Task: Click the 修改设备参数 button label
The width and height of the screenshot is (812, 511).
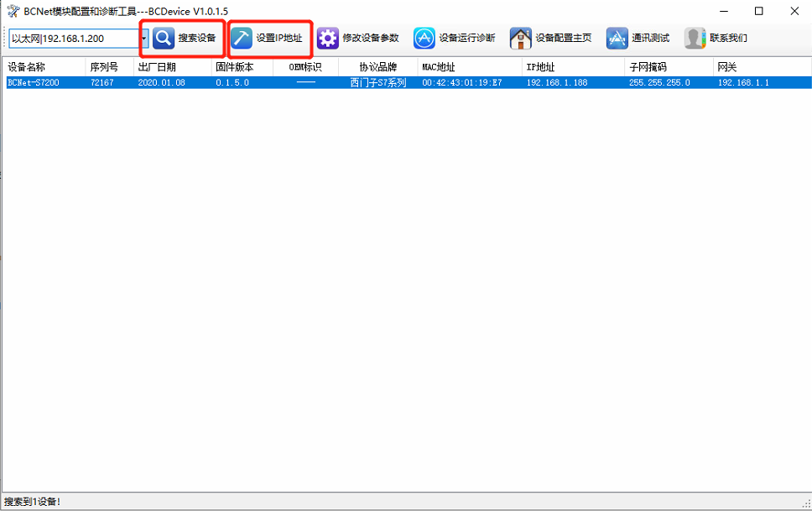Action: click(x=371, y=38)
